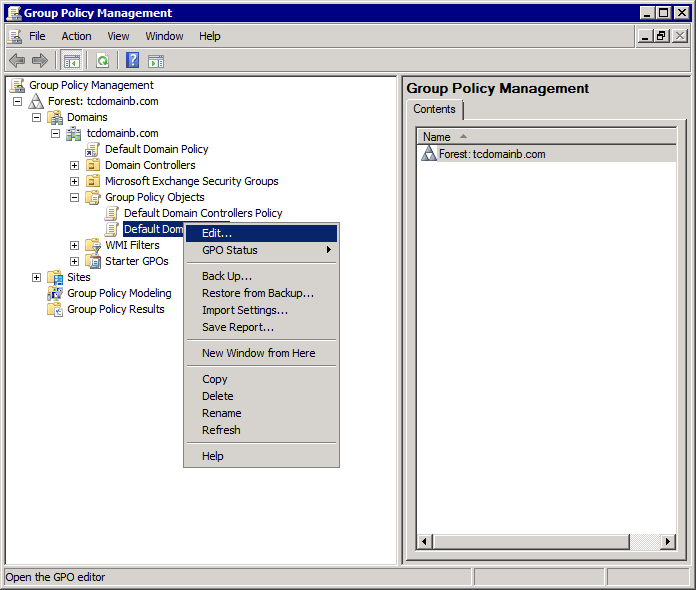Toggle the Show/Hide Action Pane toolbar icon
This screenshot has width=696, height=590.
coord(156,60)
